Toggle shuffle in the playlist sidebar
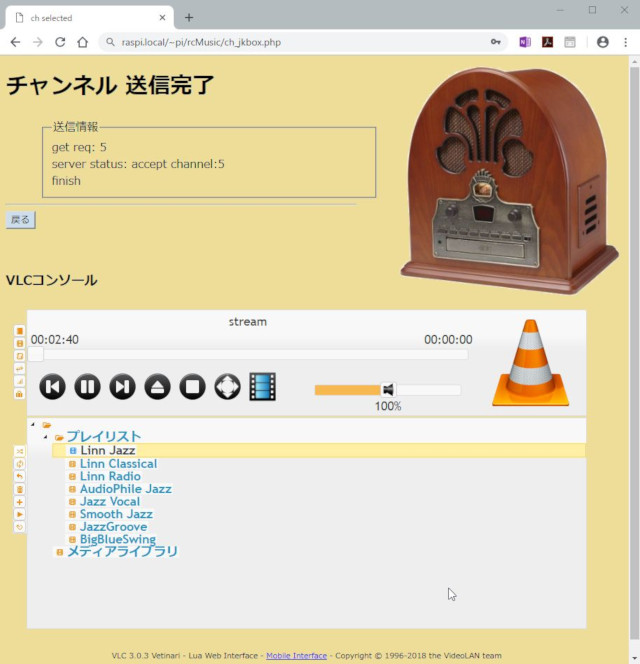This screenshot has height=664, width=640. 19,451
